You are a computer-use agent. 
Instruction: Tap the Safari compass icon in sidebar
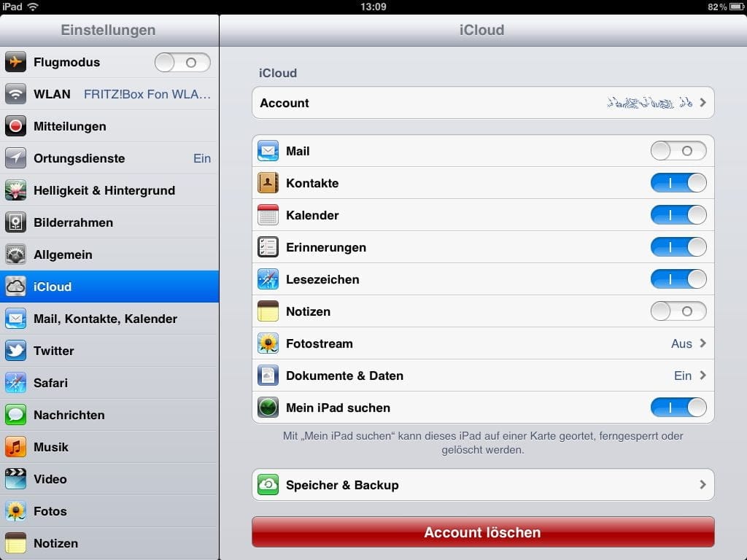[x=16, y=383]
